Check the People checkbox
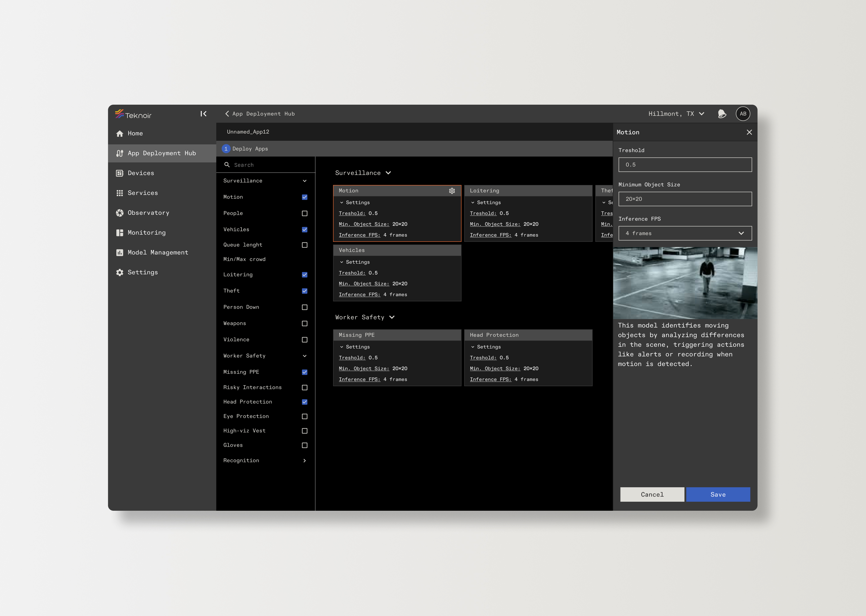866x616 pixels. 305,214
